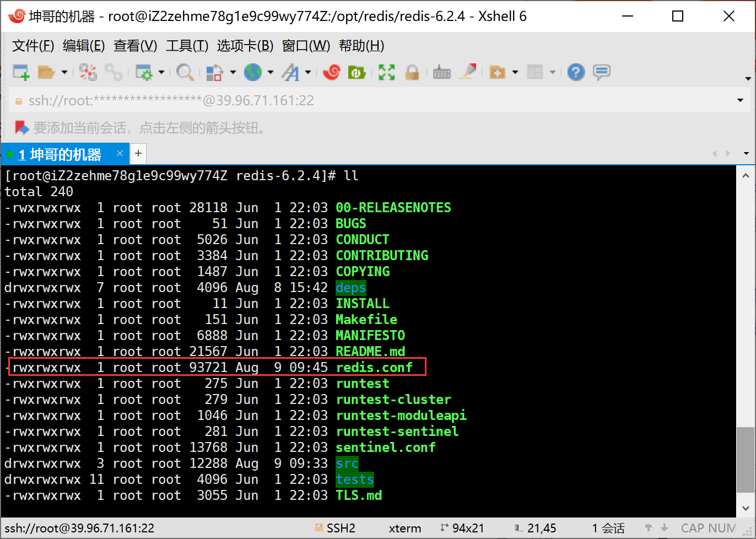Viewport: 756px width, 539px height.
Task: Click the red Xshell swirl toolbar icon
Action: coord(332,72)
